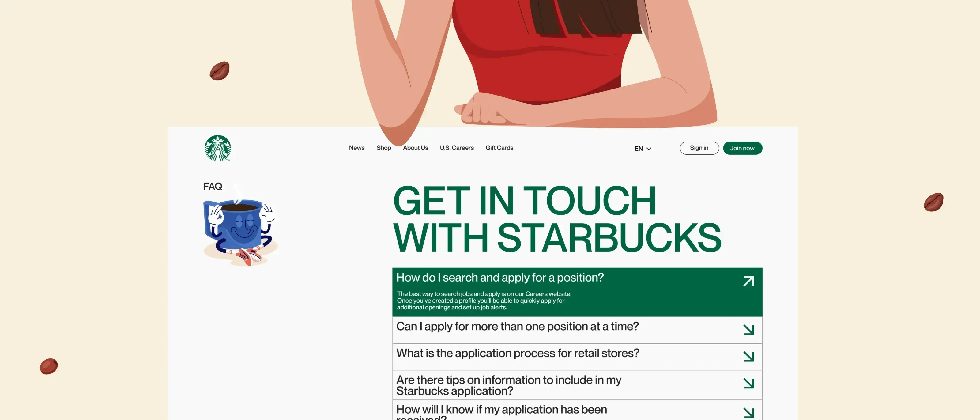Click the Starbucks siren logo
Viewport: 980px width, 420px height.
[x=218, y=148]
